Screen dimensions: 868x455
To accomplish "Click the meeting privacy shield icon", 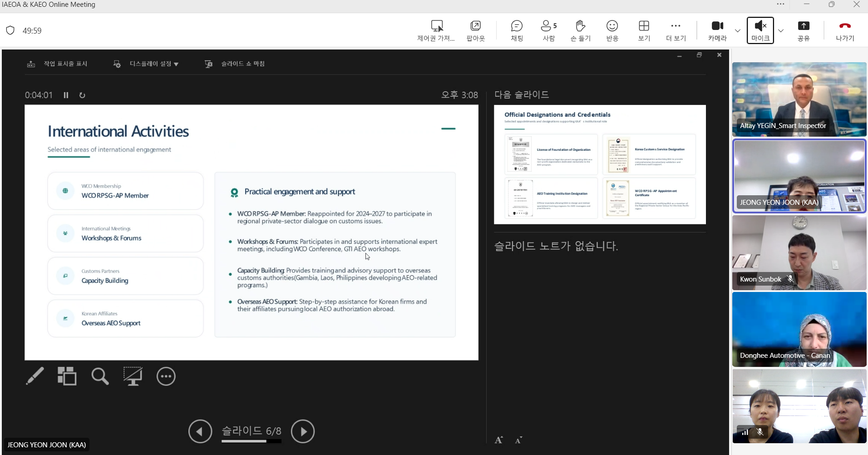I will click(x=10, y=30).
